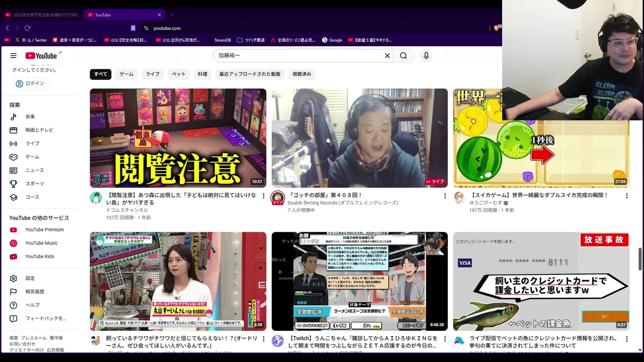This screenshot has height=362, width=644.
Task: Open ニュース in the sidebar
Action: click(x=40, y=170)
